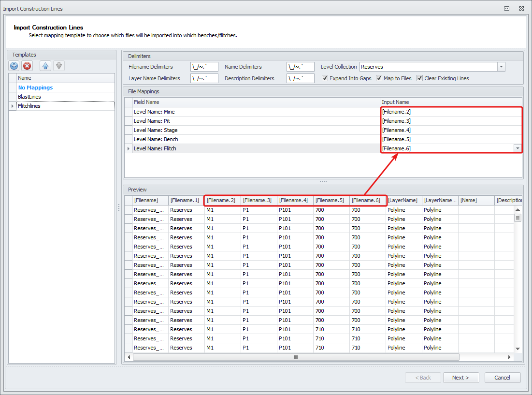532x395 pixels.
Task: Select the BlastLines template
Action: coord(29,97)
